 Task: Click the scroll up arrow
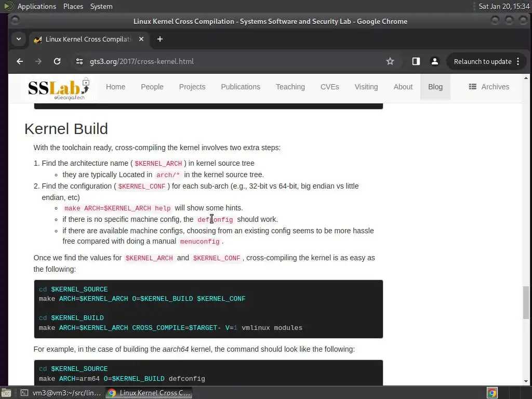(526, 78)
